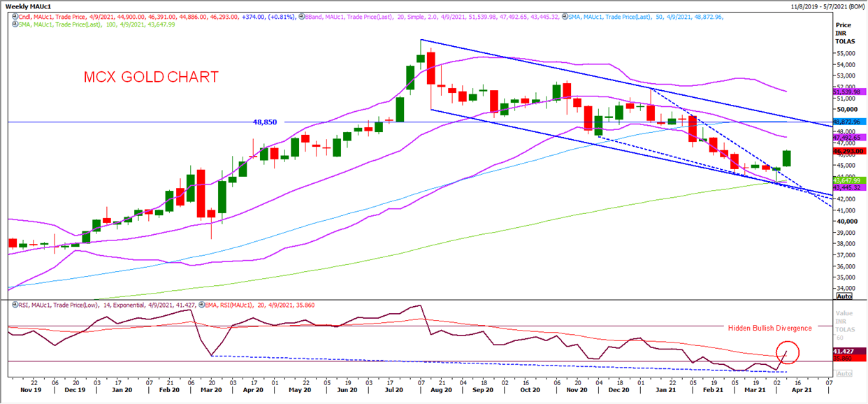Select the Hidden Bullish Divergence annotation label

(769, 328)
